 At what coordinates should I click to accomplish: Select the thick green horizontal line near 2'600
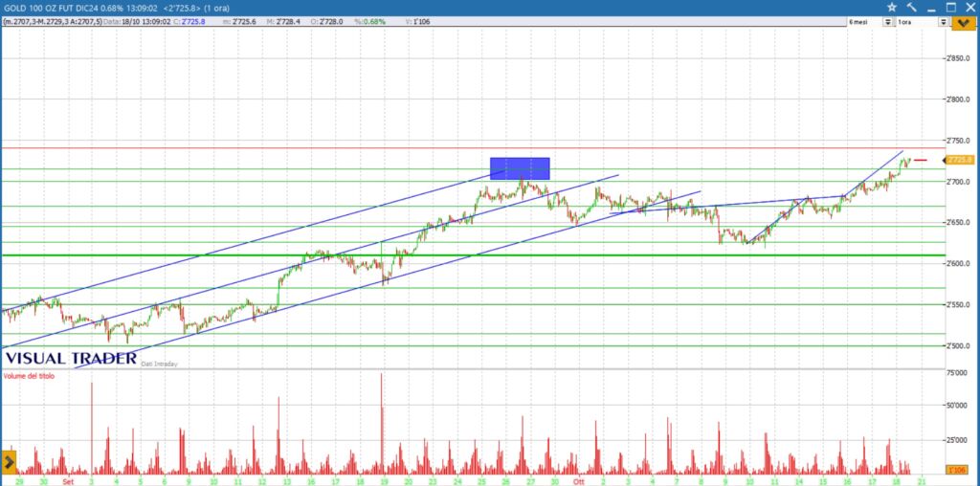click(x=473, y=254)
